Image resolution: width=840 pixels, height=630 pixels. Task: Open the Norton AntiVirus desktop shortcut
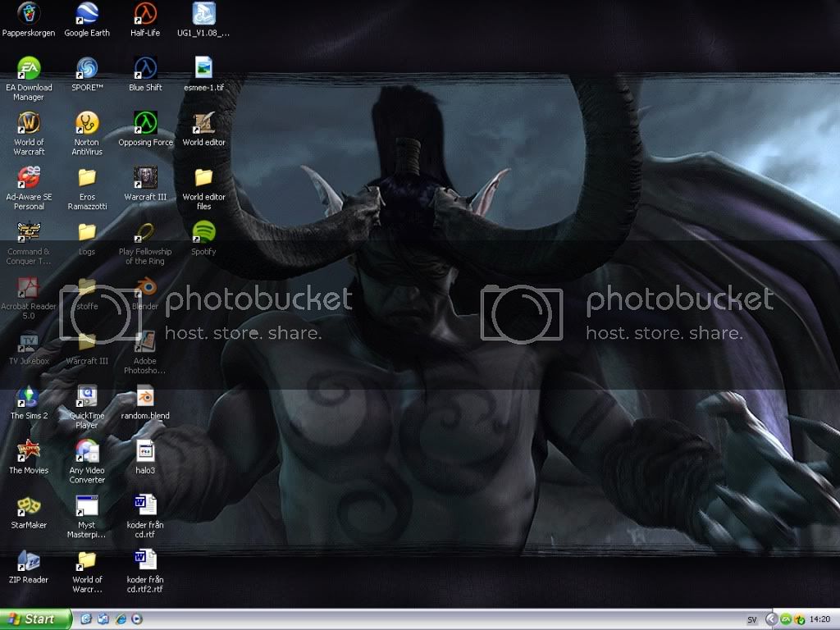coord(87,134)
